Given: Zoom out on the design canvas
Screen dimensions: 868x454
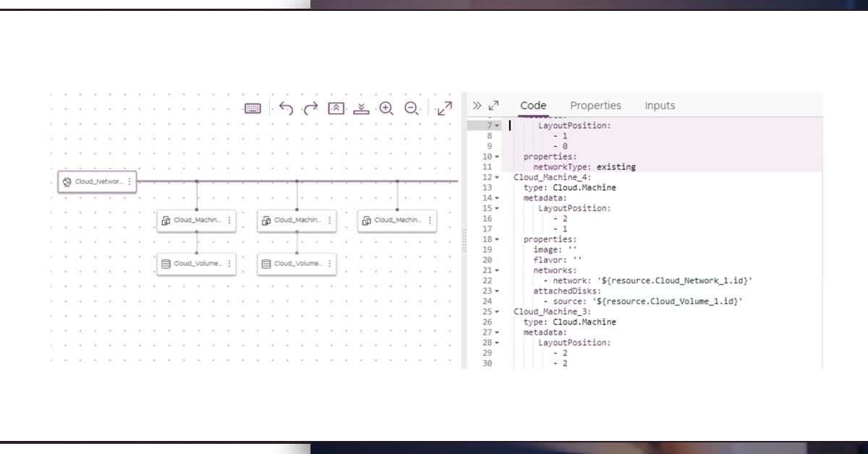Looking at the screenshot, I should (x=412, y=108).
